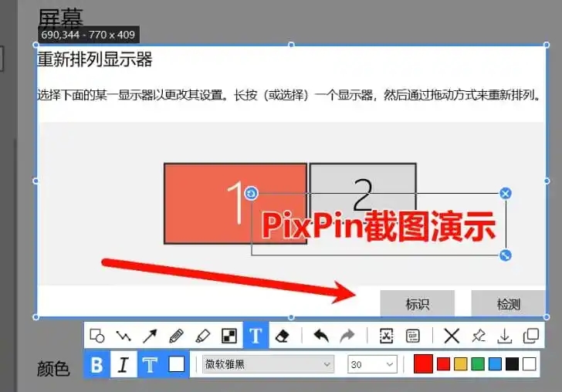Select the mosaic blur tool
This screenshot has width=562, height=392.
[229, 336]
